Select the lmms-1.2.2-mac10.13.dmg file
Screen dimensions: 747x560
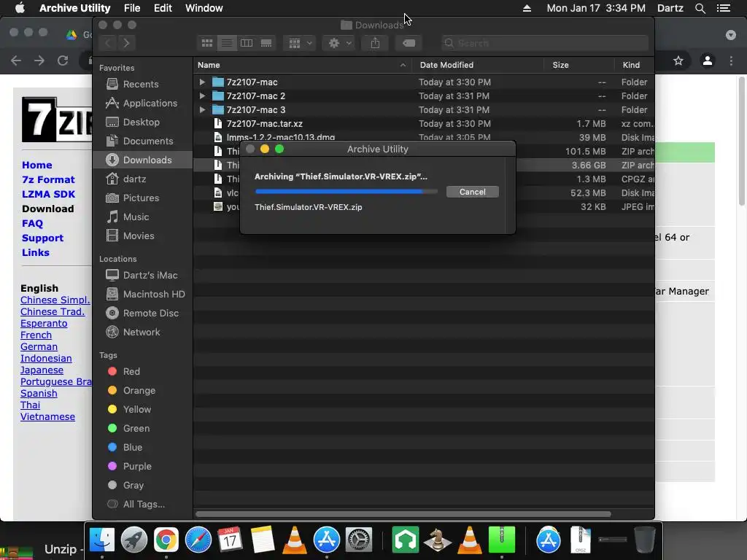[424, 136]
